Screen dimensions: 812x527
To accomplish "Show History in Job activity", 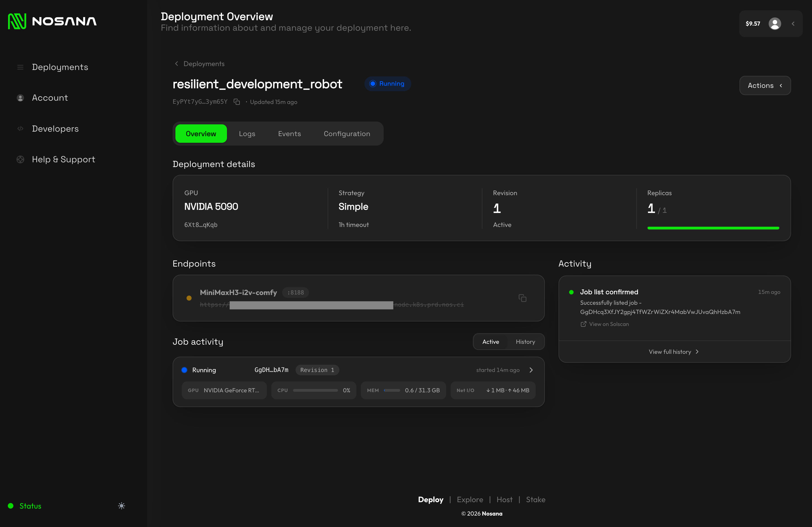I will coord(525,342).
